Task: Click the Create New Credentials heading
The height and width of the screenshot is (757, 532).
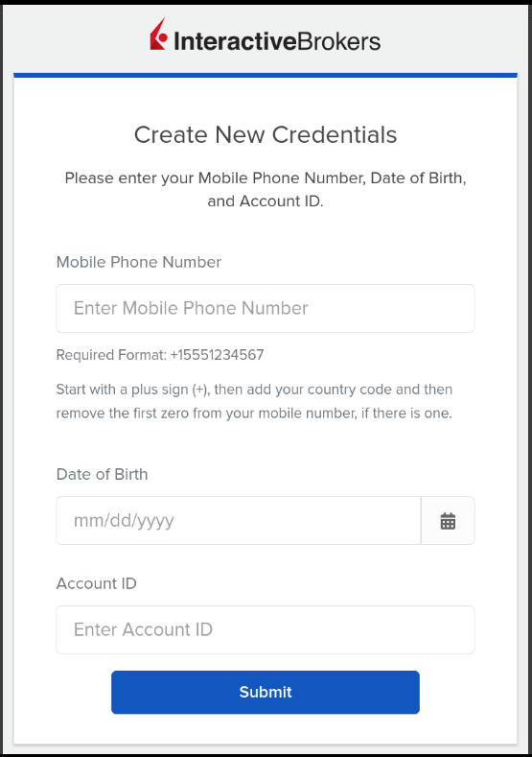Action: tap(266, 134)
